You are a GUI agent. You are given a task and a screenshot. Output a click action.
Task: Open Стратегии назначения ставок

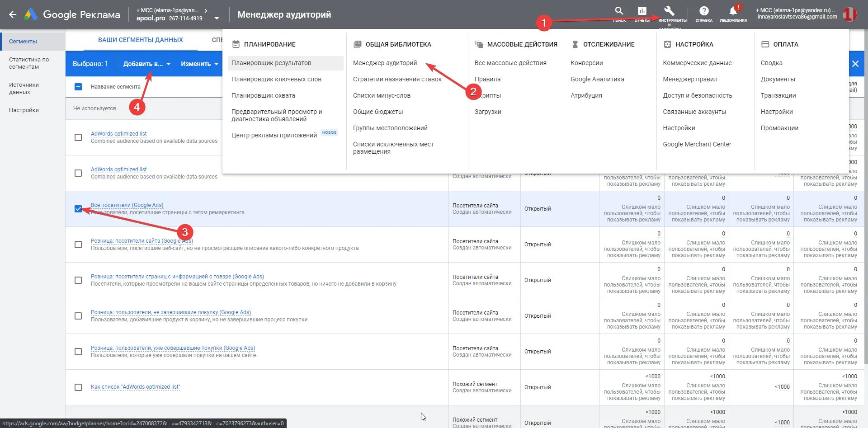397,79
